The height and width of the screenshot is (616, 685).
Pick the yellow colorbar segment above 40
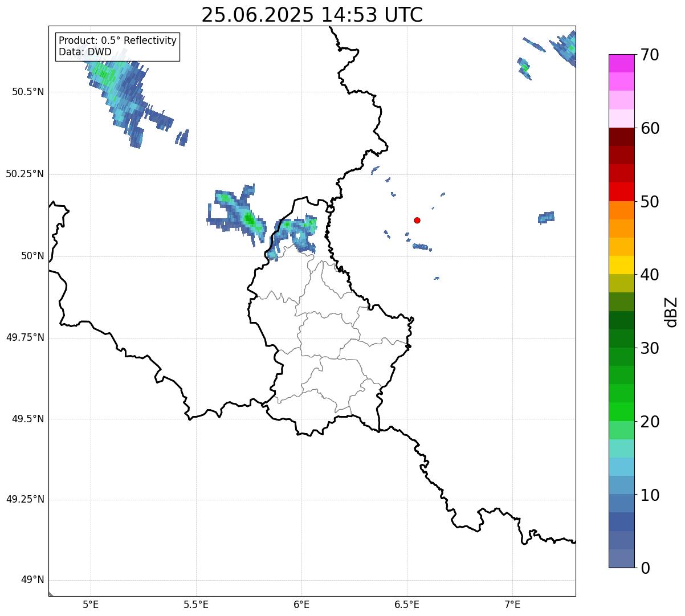click(x=621, y=265)
